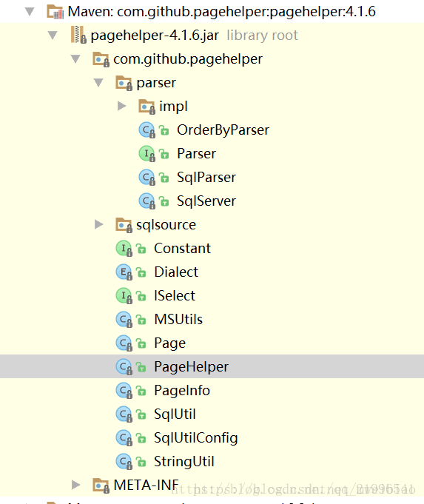This screenshot has height=504, width=424.
Task: Collapse the Maven pagehelper 4.1.6 library node
Action: click(30, 12)
